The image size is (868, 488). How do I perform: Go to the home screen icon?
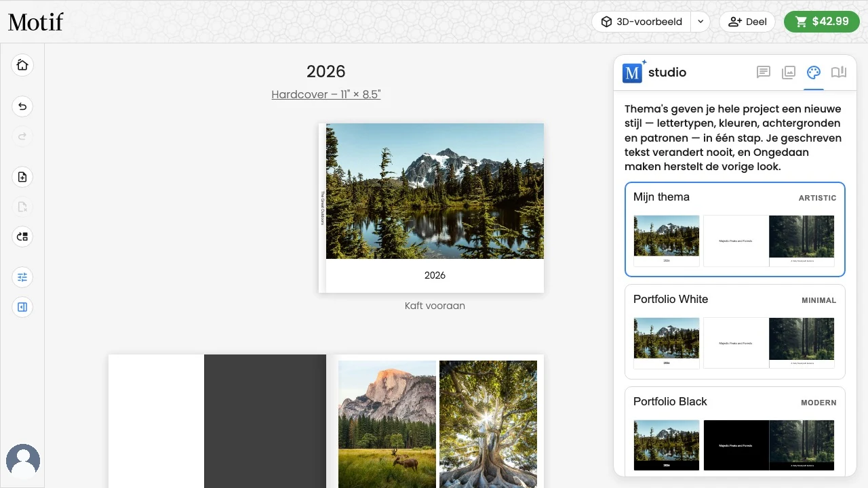click(22, 65)
